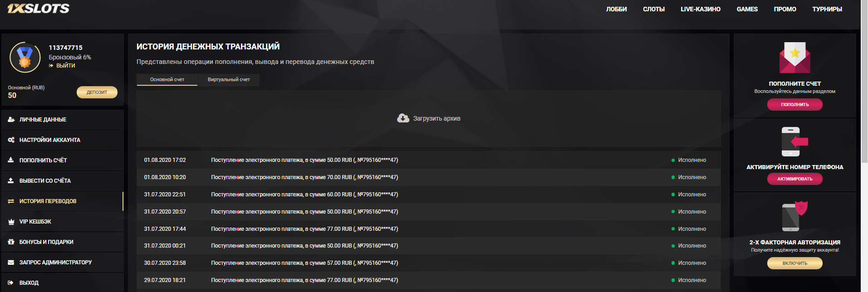Click the account settings gears icon
This screenshot has height=292, width=868.
pyautogui.click(x=11, y=140)
